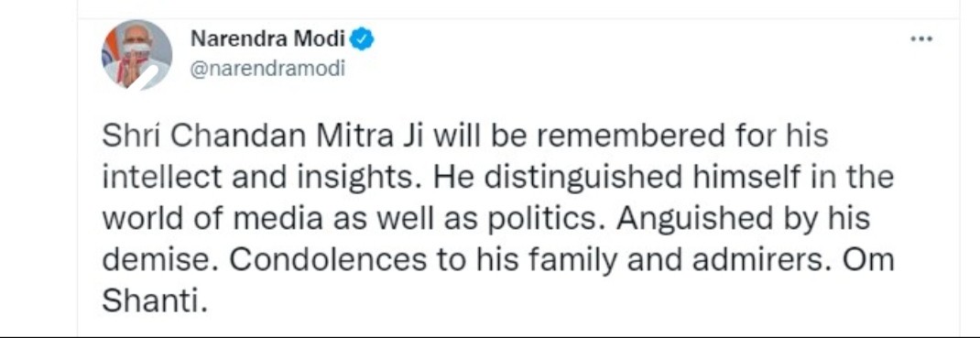This screenshot has width=980, height=338.
Task: Open the Narendra Modi display name link
Action: (x=267, y=38)
